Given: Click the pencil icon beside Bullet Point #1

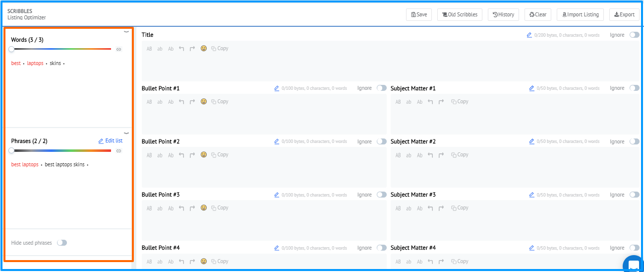Looking at the screenshot, I should (x=277, y=88).
